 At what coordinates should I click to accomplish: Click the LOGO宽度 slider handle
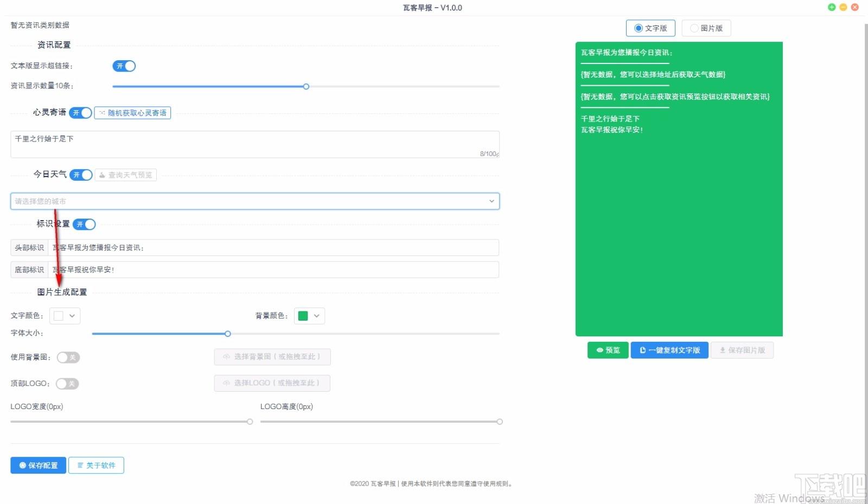(250, 422)
